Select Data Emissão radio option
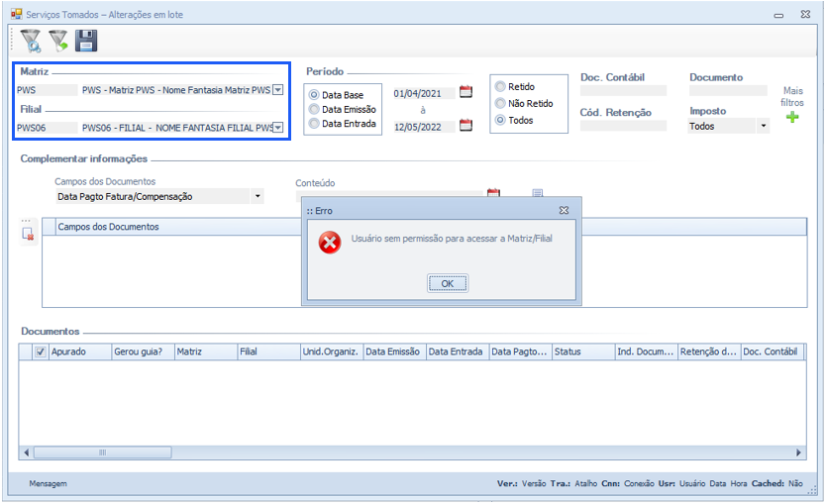 click(x=314, y=109)
